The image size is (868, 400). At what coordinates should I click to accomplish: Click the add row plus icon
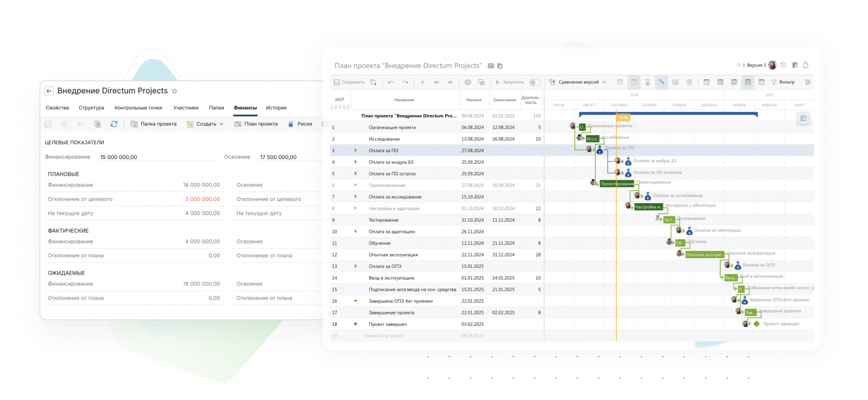click(x=422, y=82)
